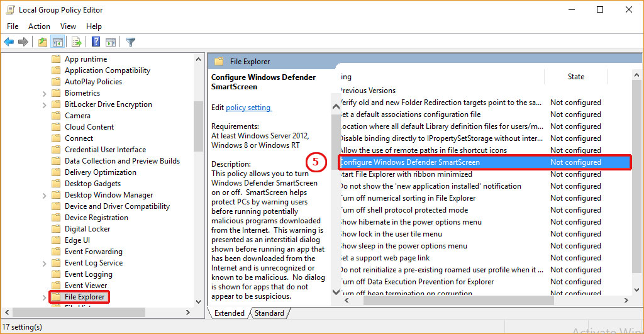The width and height of the screenshot is (644, 334).
Task: Toggle the Show/Hide Console Tree icon
Action: [57, 42]
